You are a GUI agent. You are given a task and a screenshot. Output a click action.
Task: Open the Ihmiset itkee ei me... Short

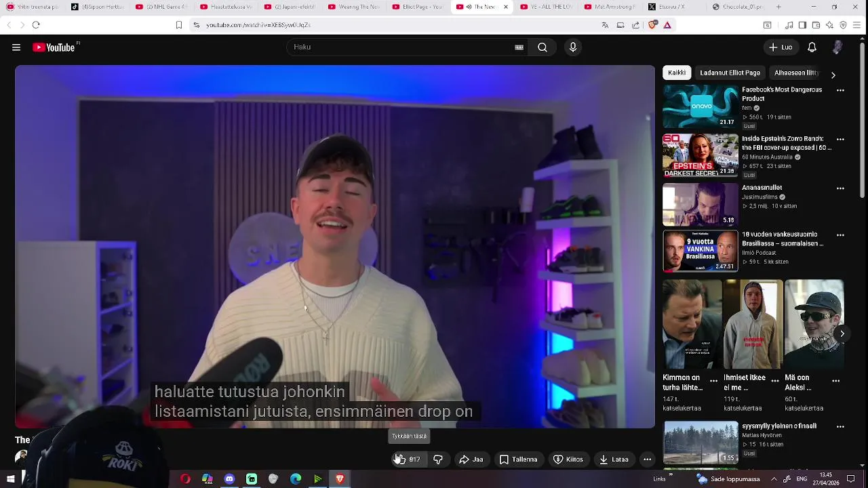(x=753, y=324)
